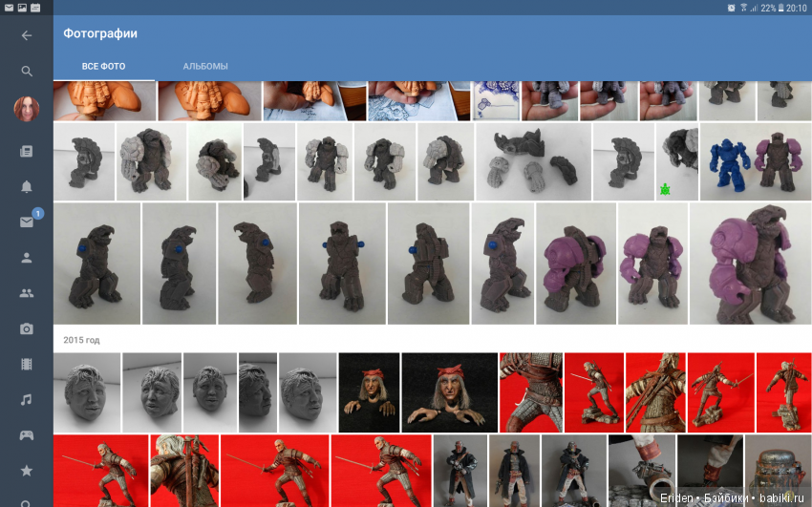812x507 pixels.
Task: Select the photos camera icon
Action: 27,328
